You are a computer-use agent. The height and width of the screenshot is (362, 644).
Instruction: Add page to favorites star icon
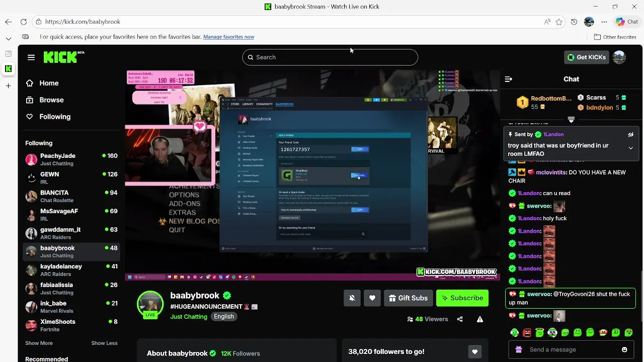click(x=559, y=22)
